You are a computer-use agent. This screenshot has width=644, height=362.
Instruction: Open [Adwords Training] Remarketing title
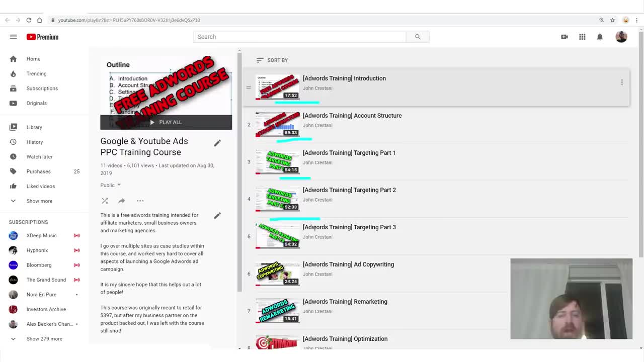coord(345,302)
